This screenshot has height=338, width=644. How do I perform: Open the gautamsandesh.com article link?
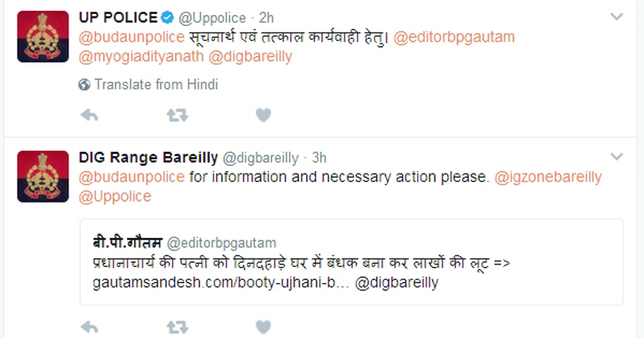click(x=219, y=283)
